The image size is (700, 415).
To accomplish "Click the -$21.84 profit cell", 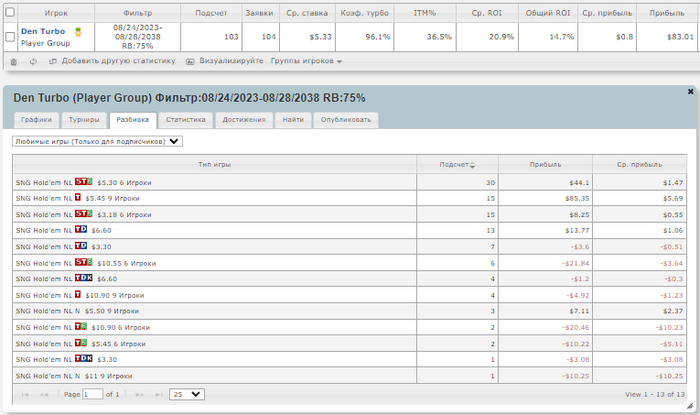I will coord(545,263).
